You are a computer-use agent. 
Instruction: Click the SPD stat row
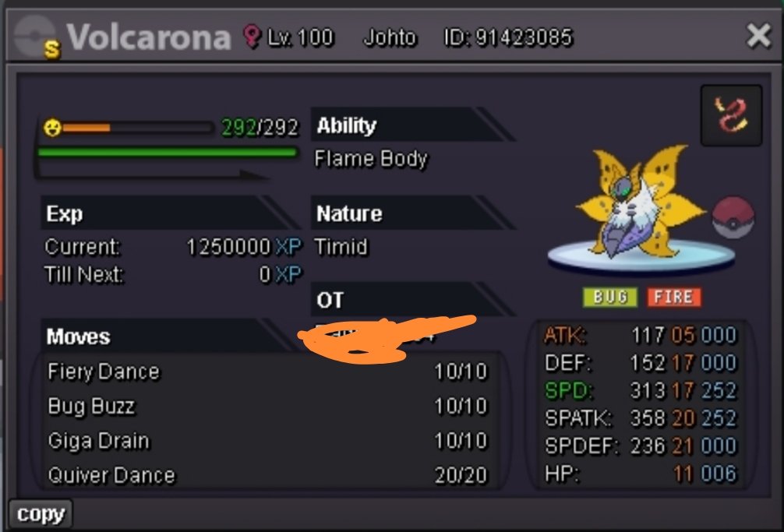pos(641,391)
